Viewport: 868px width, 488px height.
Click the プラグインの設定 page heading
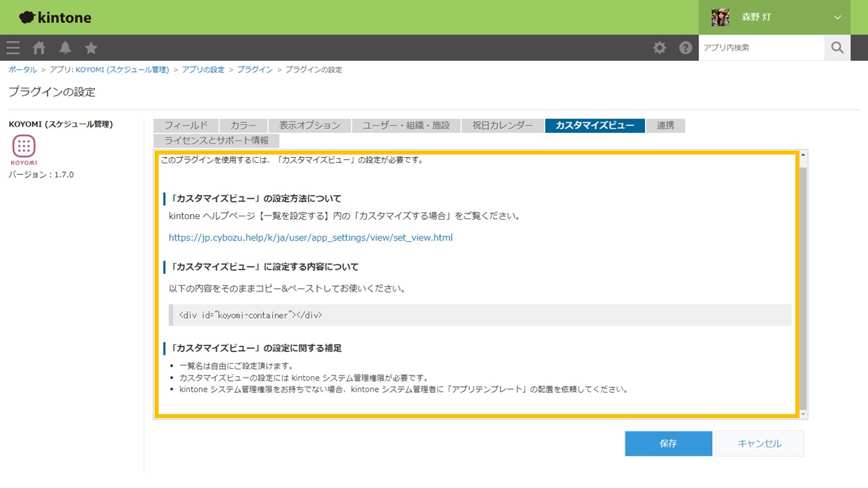tap(52, 91)
